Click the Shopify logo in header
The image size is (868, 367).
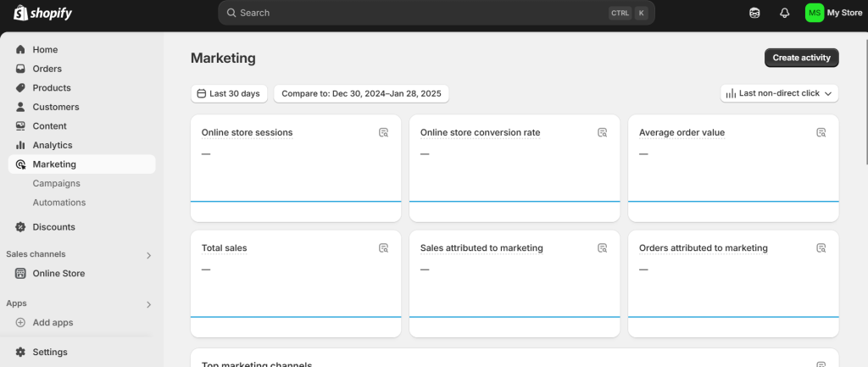click(x=43, y=13)
